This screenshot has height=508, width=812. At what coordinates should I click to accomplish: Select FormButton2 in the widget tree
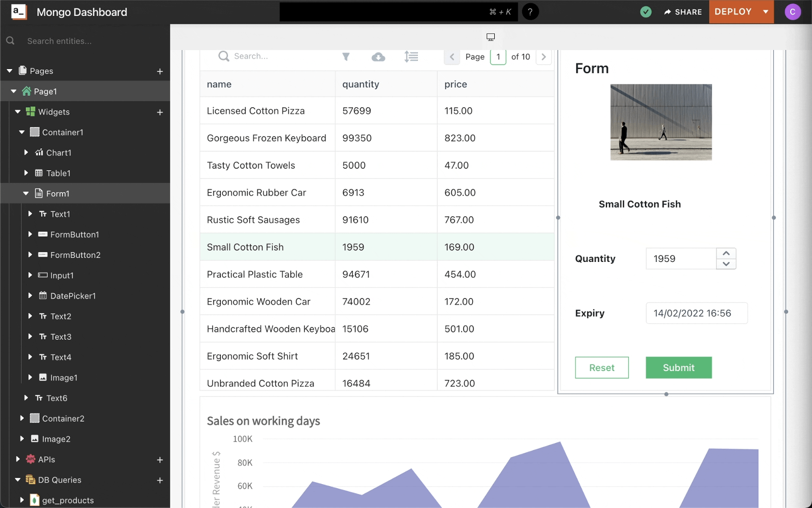coord(75,255)
